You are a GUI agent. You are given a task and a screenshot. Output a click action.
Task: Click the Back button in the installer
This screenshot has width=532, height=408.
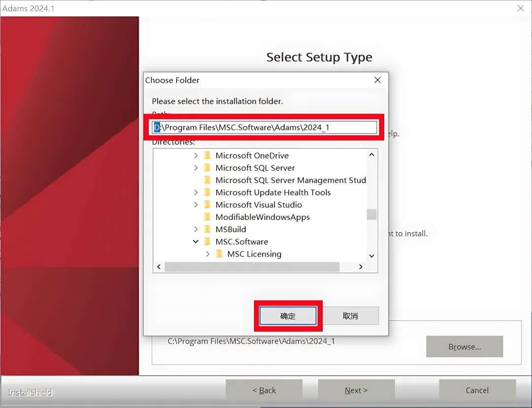(x=264, y=390)
